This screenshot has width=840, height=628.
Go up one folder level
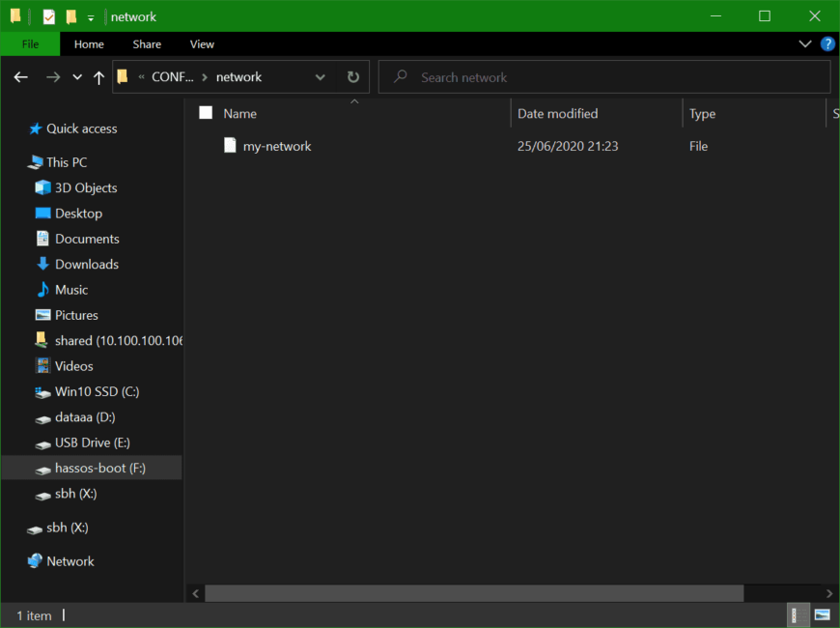98,77
